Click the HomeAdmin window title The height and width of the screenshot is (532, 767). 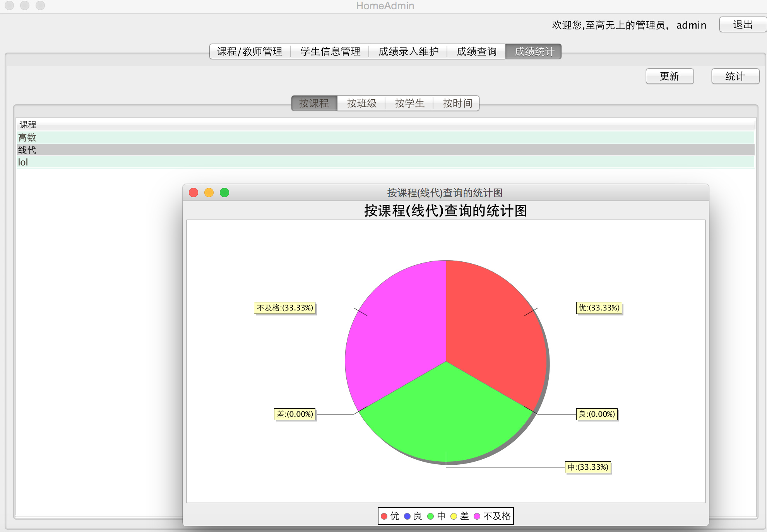coord(385,6)
